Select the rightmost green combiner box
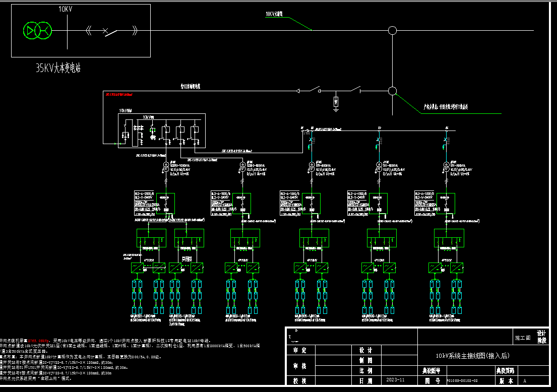Screen dimensions: 557x392 click(449, 238)
